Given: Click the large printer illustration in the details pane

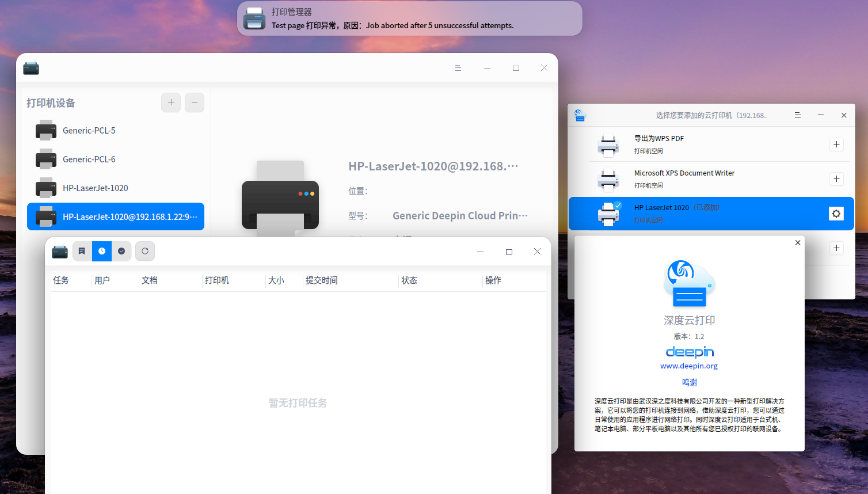Looking at the screenshot, I should coord(280,197).
